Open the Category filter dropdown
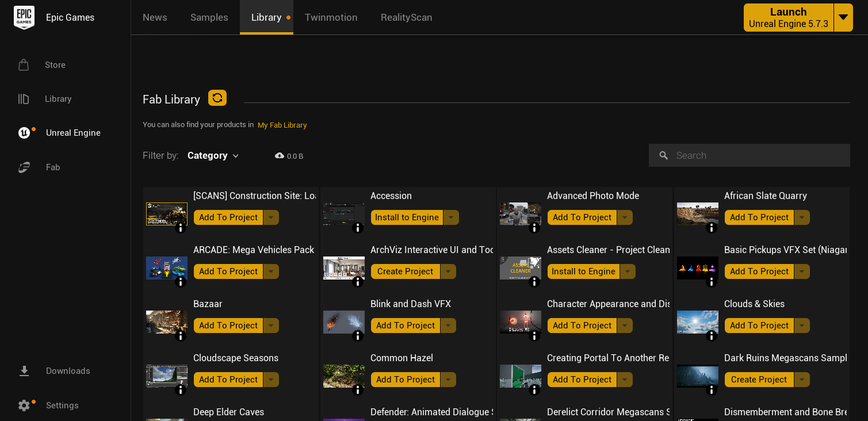The width and height of the screenshot is (868, 421). click(x=213, y=155)
